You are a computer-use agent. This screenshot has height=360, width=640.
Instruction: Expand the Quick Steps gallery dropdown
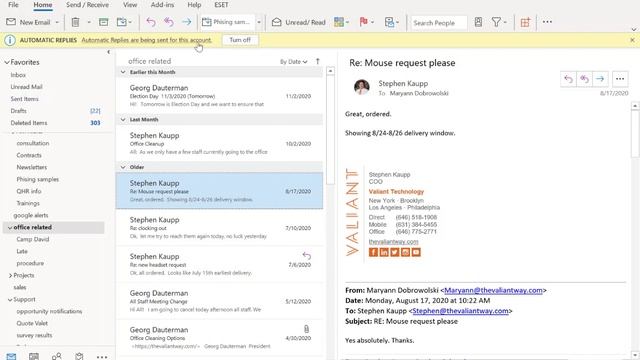click(259, 22)
